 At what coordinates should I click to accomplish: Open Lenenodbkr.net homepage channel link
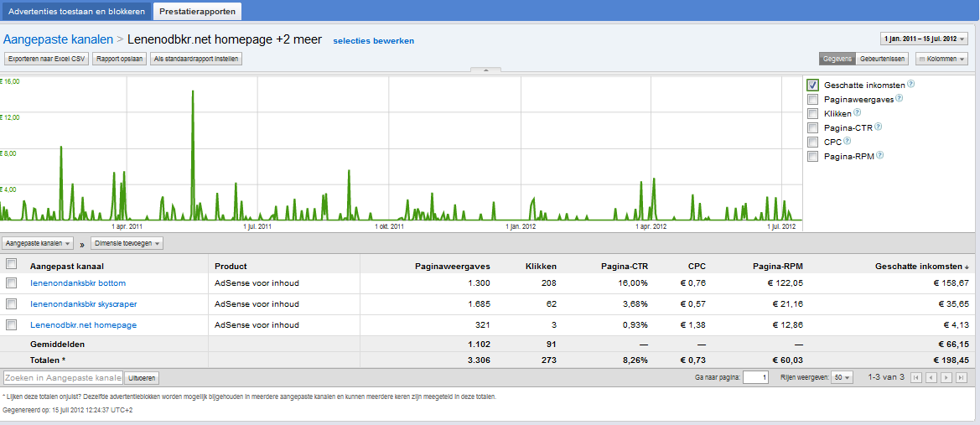83,325
